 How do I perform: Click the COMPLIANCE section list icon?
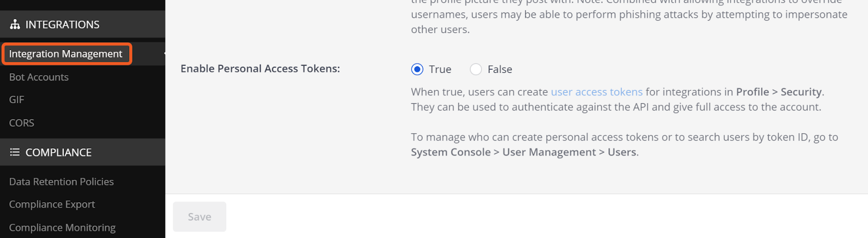click(15, 153)
